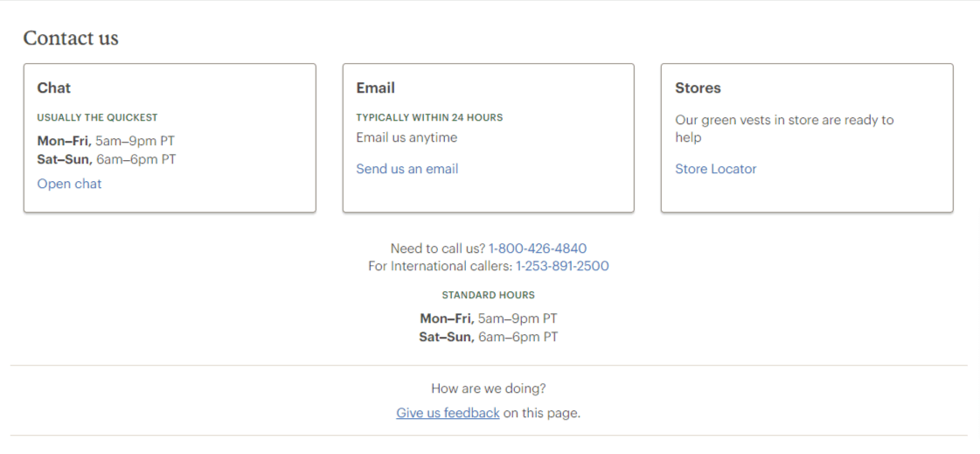Viewport: 980px width, 454px height.
Task: Click the Give us feedback link
Action: (x=448, y=413)
